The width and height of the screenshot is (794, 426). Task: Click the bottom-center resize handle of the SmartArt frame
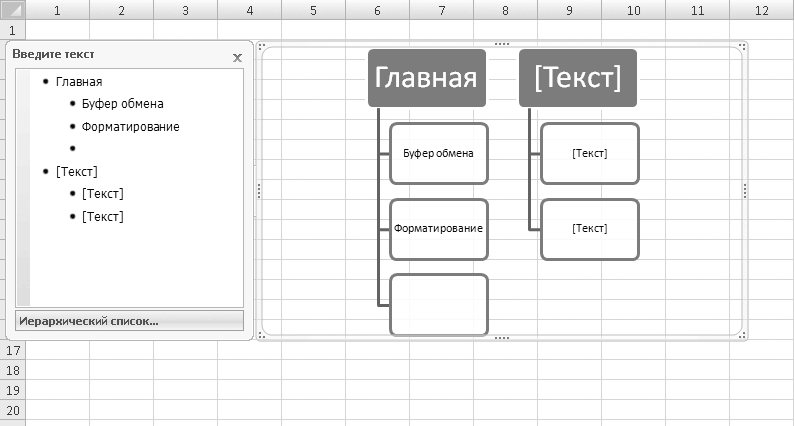[502, 339]
